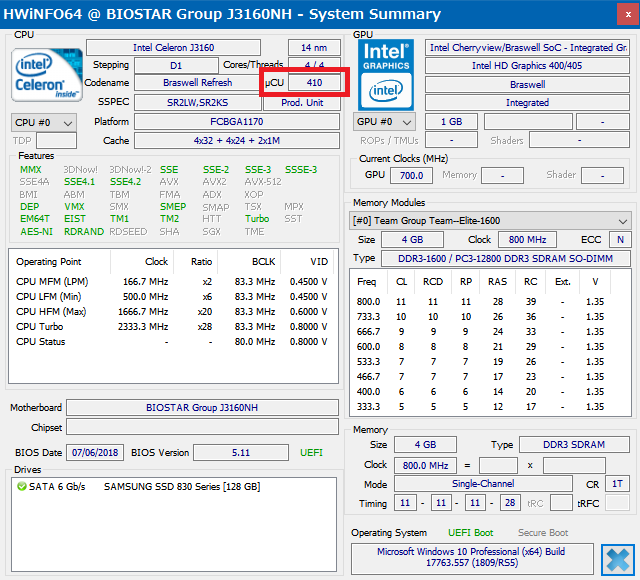Viewport: 640px width, 580px height.
Task: Select the CPU Turbo operating point row
Action: pos(170,326)
